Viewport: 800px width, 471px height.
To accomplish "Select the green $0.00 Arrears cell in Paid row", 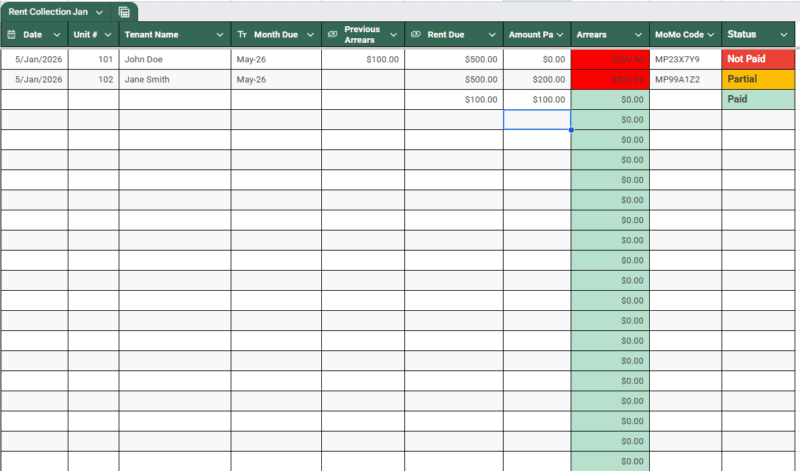I will 610,100.
